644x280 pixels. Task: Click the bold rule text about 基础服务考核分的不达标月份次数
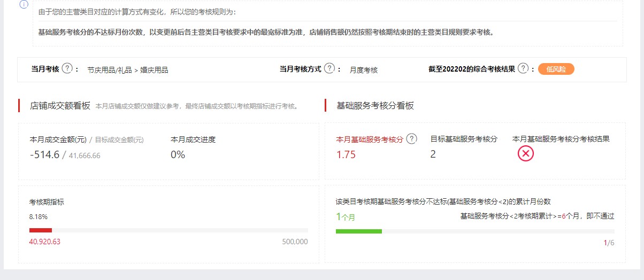point(266,32)
